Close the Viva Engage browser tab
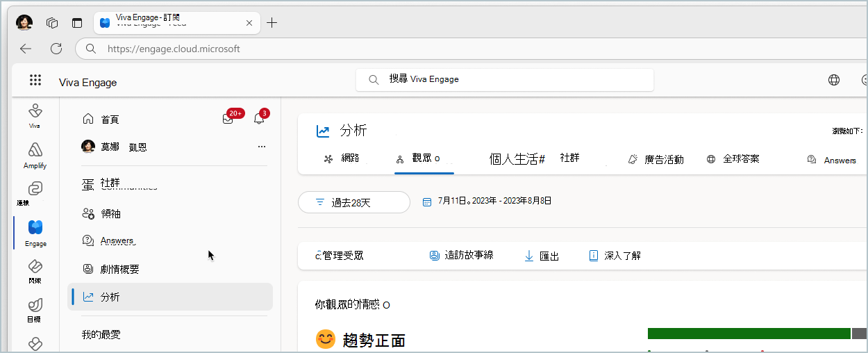The height and width of the screenshot is (353, 868). (249, 23)
